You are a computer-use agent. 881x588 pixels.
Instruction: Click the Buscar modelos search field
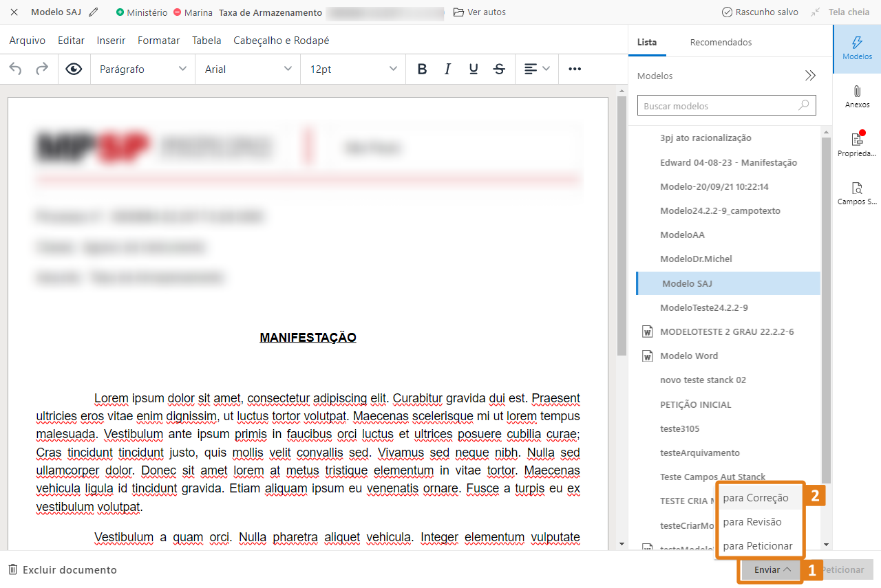click(x=719, y=106)
